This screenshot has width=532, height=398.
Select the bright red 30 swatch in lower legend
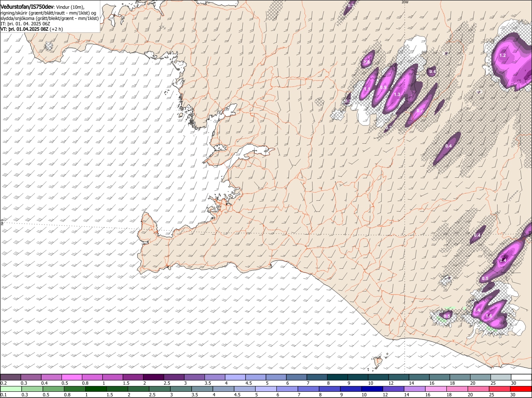pyautogui.click(x=521, y=389)
